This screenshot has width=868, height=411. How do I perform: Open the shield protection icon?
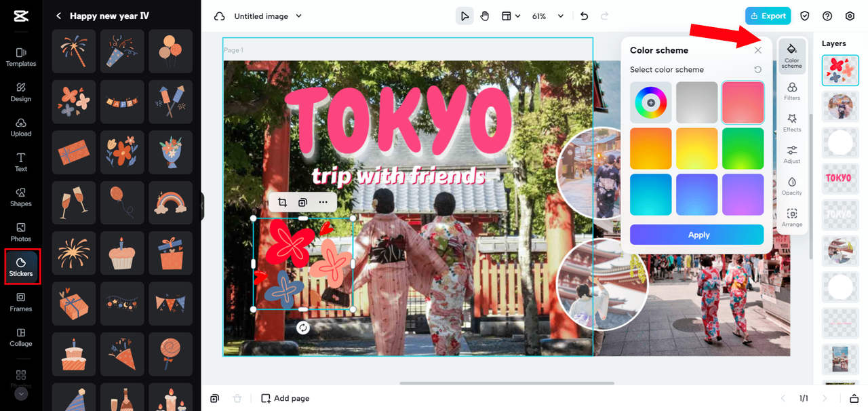805,16
